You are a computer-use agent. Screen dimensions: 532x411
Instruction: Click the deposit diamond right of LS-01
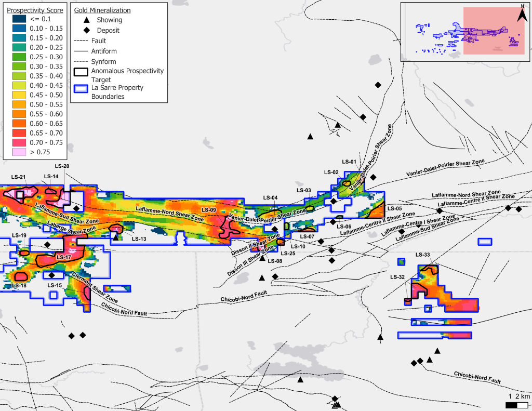click(373, 177)
